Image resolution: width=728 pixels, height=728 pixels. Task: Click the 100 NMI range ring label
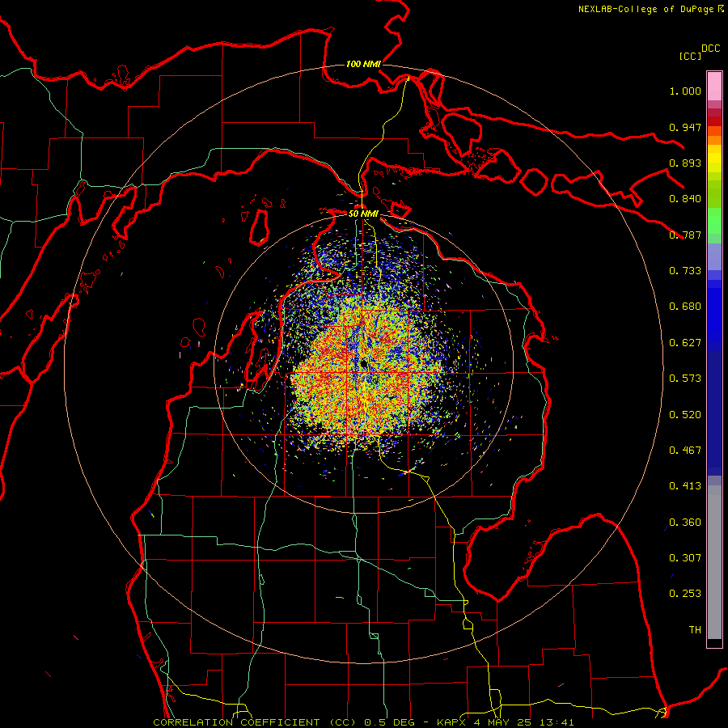click(363, 64)
